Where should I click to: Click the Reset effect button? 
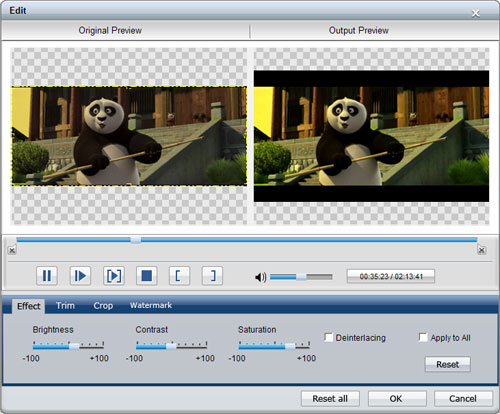click(448, 364)
